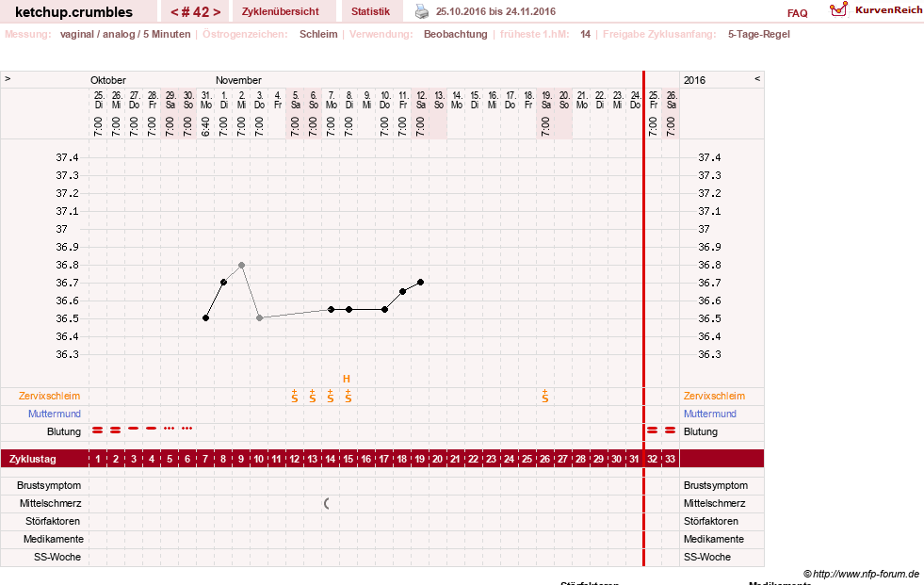Click cycle day 31 in Zyklustag row
Screen dimensions: 924x585
[x=634, y=459]
